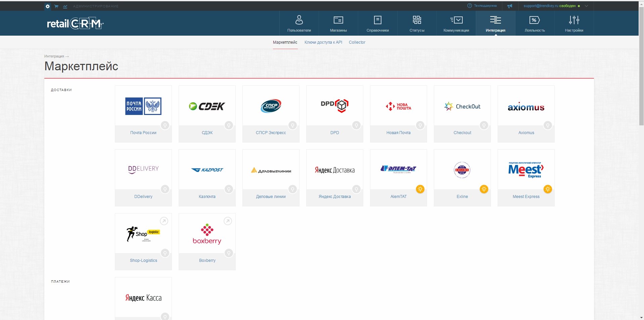The image size is (644, 320).
Task: Toggle the lightbulb on the Exline card
Action: click(x=484, y=189)
